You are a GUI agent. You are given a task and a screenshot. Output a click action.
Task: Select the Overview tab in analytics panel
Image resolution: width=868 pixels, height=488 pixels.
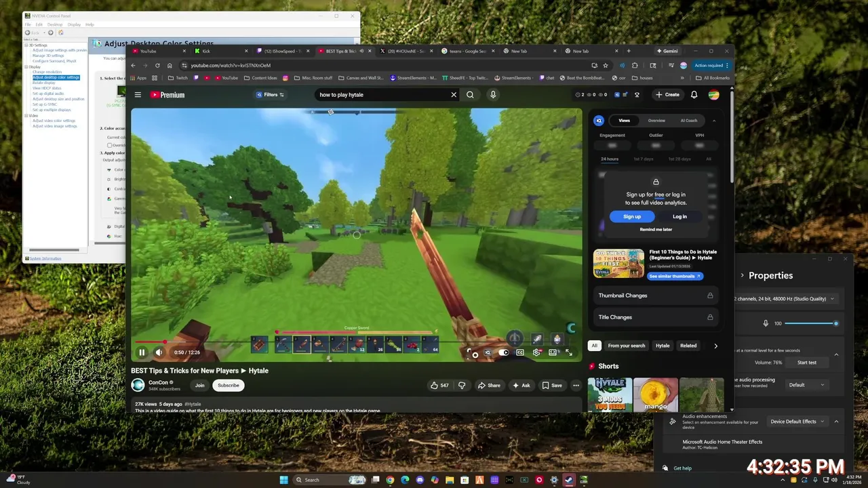pyautogui.click(x=656, y=121)
